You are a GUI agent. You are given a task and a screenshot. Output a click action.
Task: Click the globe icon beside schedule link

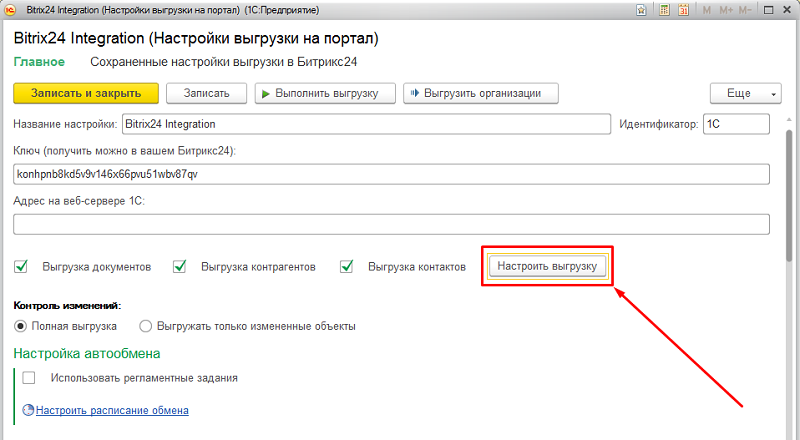coord(28,410)
